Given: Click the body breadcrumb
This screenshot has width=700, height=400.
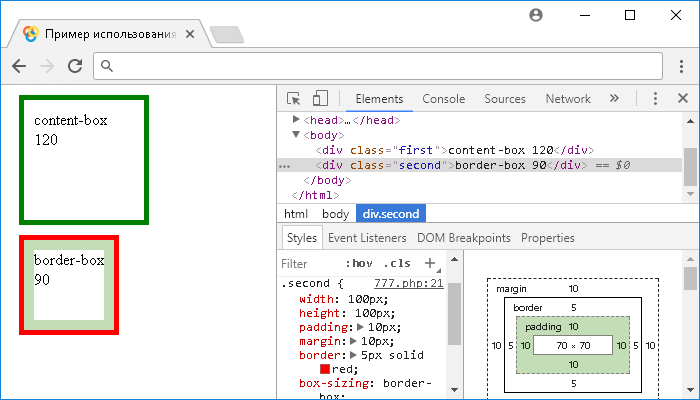Looking at the screenshot, I should [x=335, y=214].
